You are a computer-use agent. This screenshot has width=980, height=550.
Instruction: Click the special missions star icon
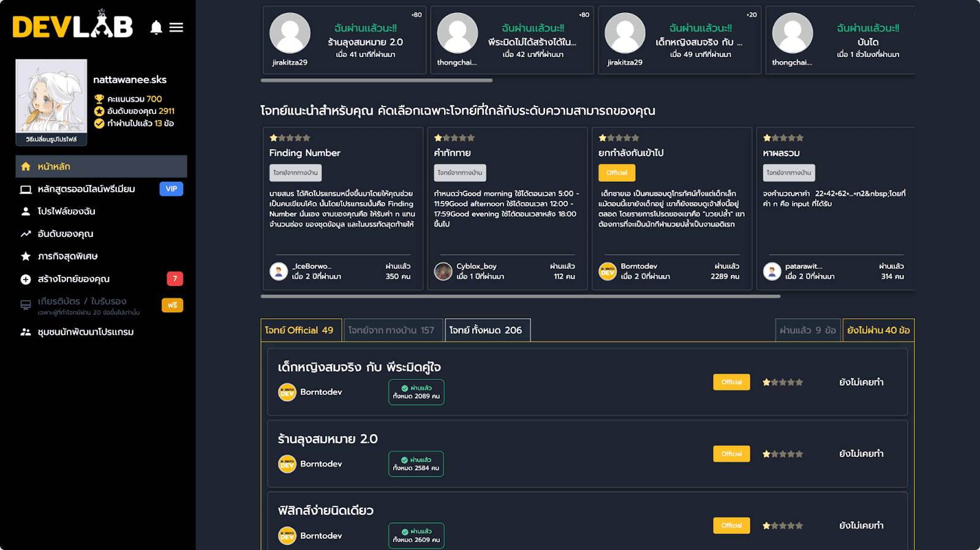coord(26,257)
